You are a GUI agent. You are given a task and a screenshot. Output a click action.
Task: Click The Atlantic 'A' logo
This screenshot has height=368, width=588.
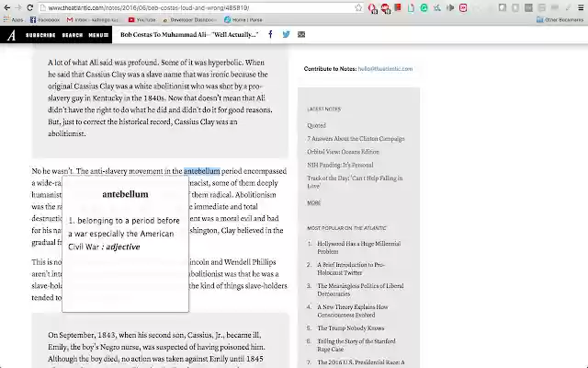(12, 35)
